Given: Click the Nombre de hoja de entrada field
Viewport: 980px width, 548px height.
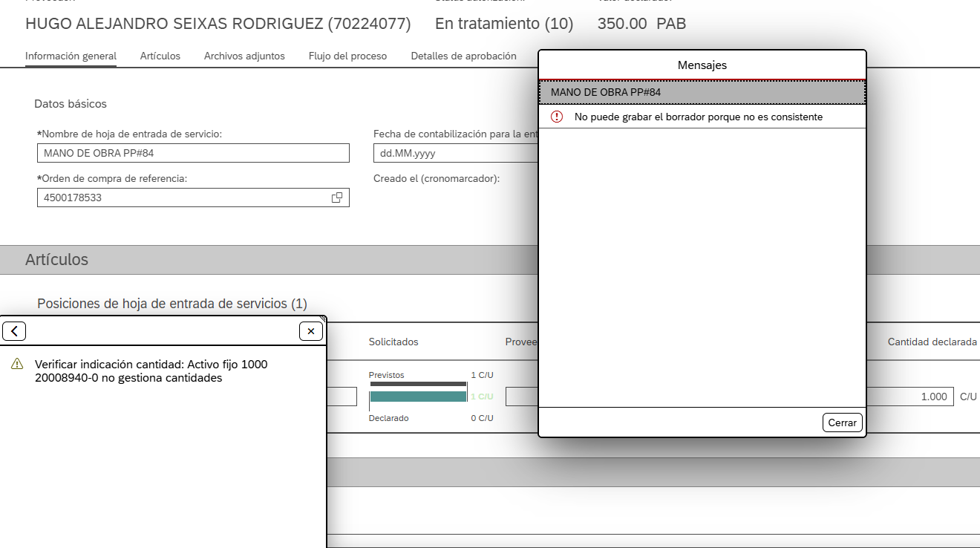Looking at the screenshot, I should 193,153.
